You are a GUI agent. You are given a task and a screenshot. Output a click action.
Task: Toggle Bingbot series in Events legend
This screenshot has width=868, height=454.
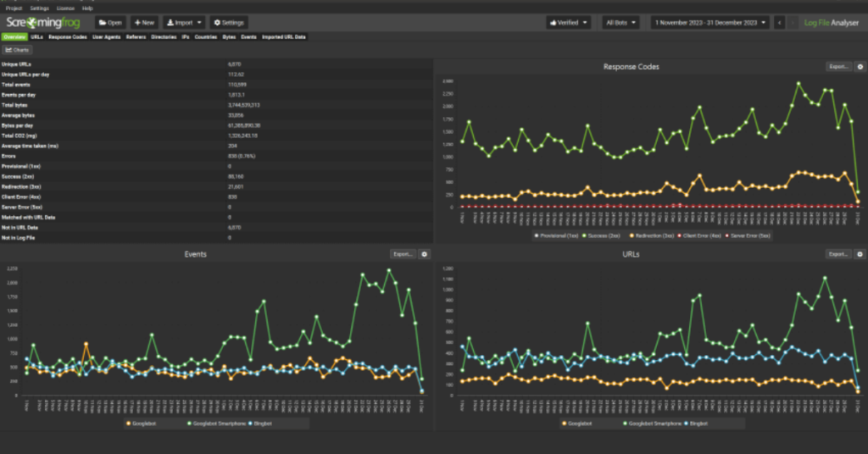[260, 424]
